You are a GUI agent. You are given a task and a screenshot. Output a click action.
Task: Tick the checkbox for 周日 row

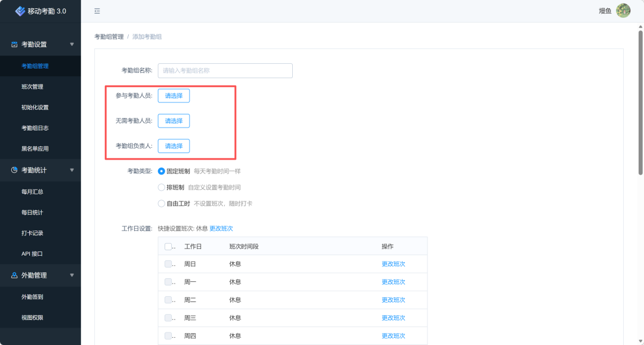(168, 264)
